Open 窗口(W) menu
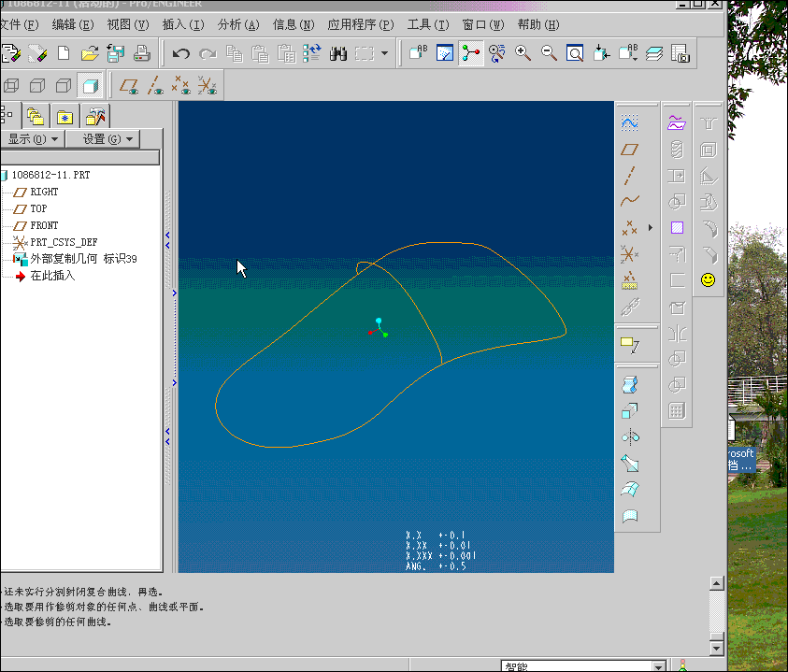The image size is (788, 672). point(483,24)
